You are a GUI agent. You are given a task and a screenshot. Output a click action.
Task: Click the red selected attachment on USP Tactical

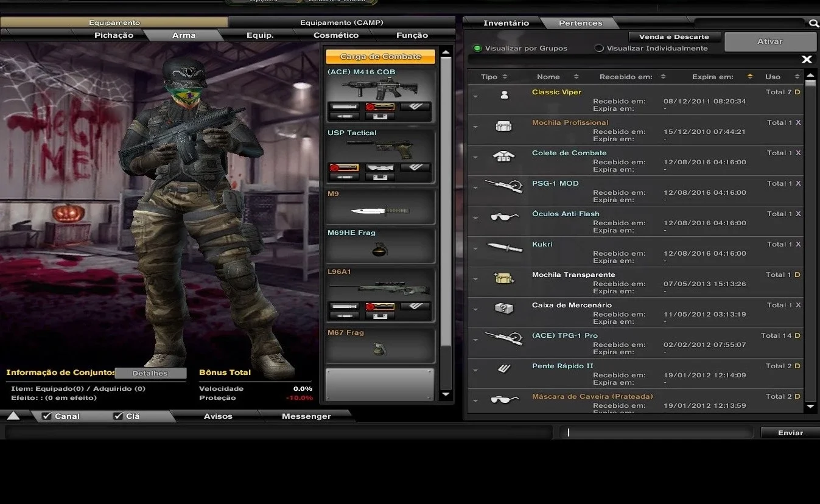click(x=344, y=167)
